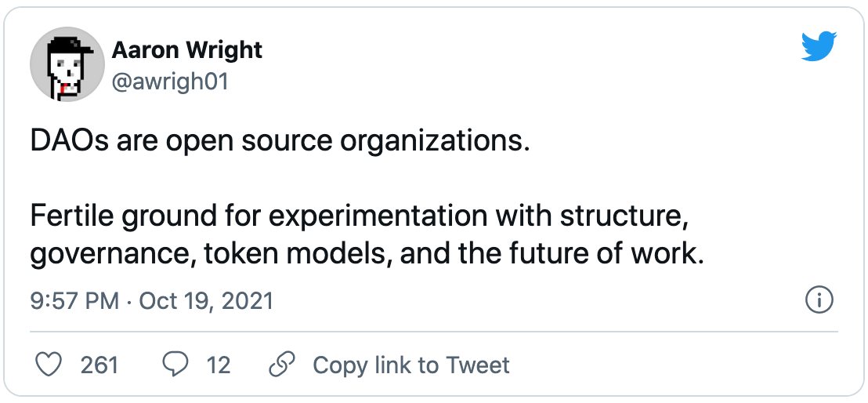This screenshot has width=868, height=403.
Task: Open replies via the speech bubble icon
Action: point(175,365)
